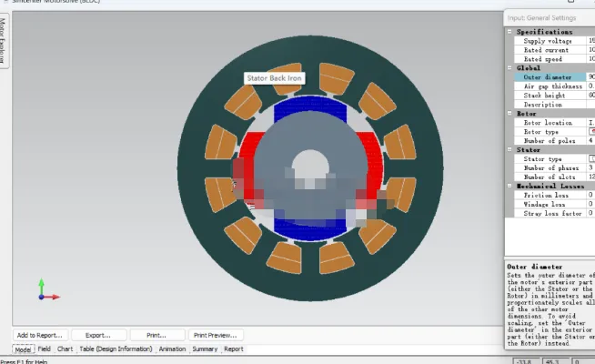595x364 pixels.
Task: Open the Motor Explorer side panel
Action: coord(3,41)
